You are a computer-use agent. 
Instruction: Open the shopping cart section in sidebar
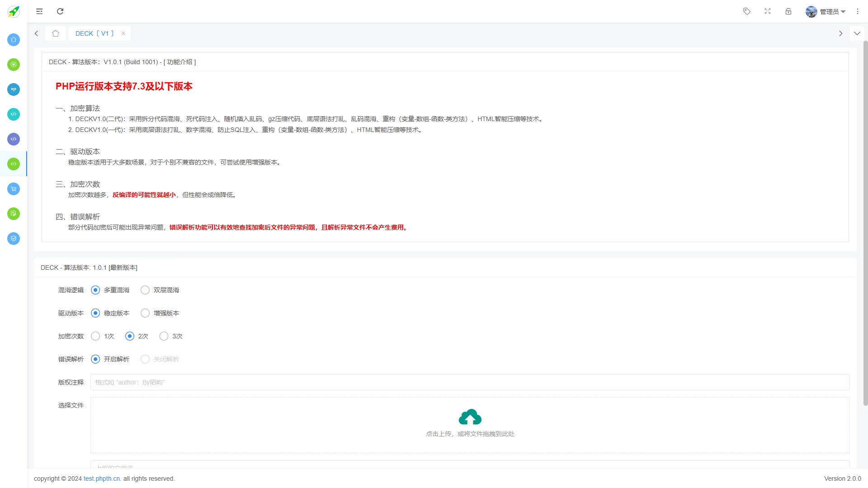tap(13, 189)
